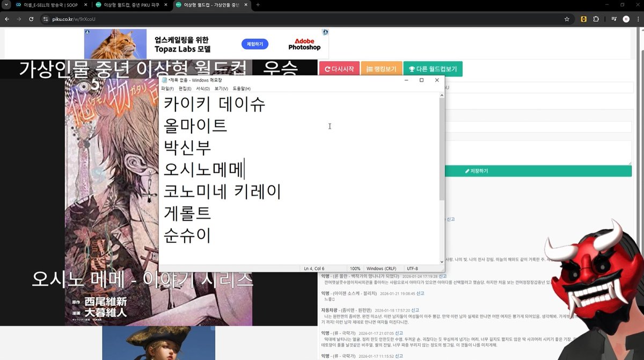The image size is (644, 360).
Task: Open the tab search chevron in Chrome
Action: click(5, 5)
